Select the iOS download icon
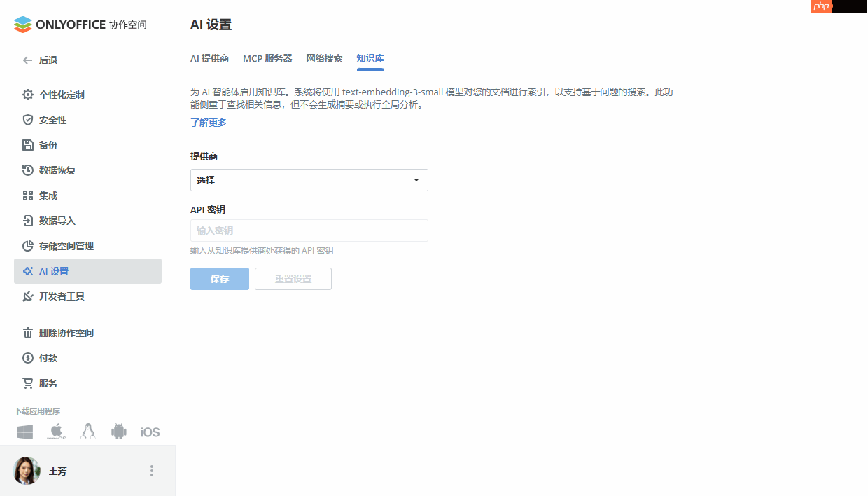Viewport: 868px width, 496px height. point(149,432)
